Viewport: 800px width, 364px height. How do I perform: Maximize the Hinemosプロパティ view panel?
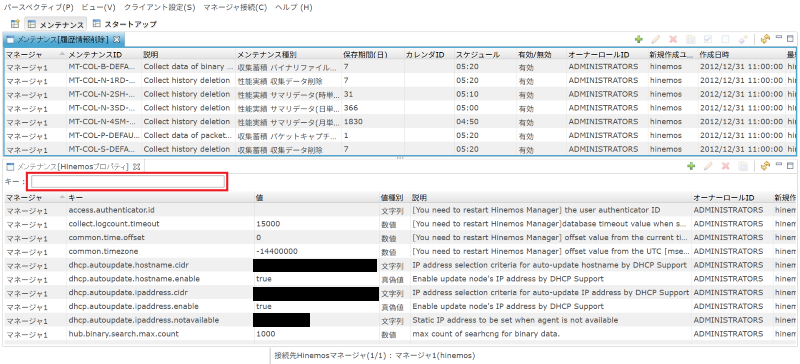coord(790,165)
